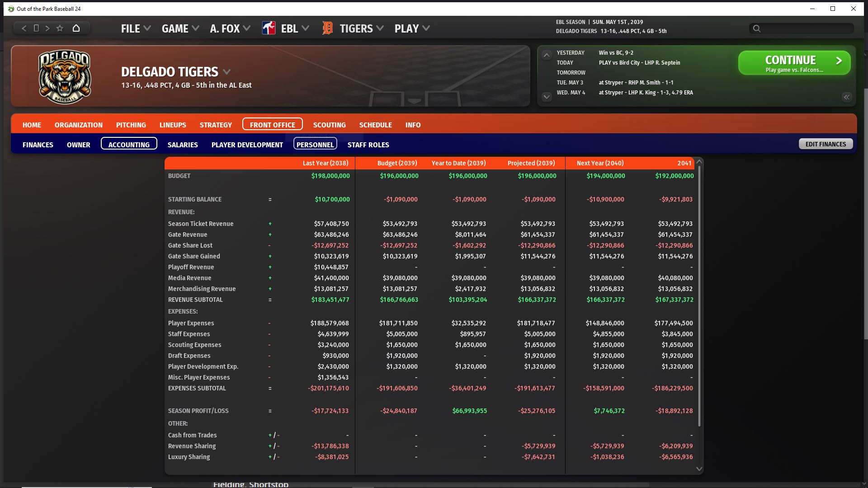Click the Delgado Tigers team logo
Screen dimensions: 868x488
pos(65,76)
